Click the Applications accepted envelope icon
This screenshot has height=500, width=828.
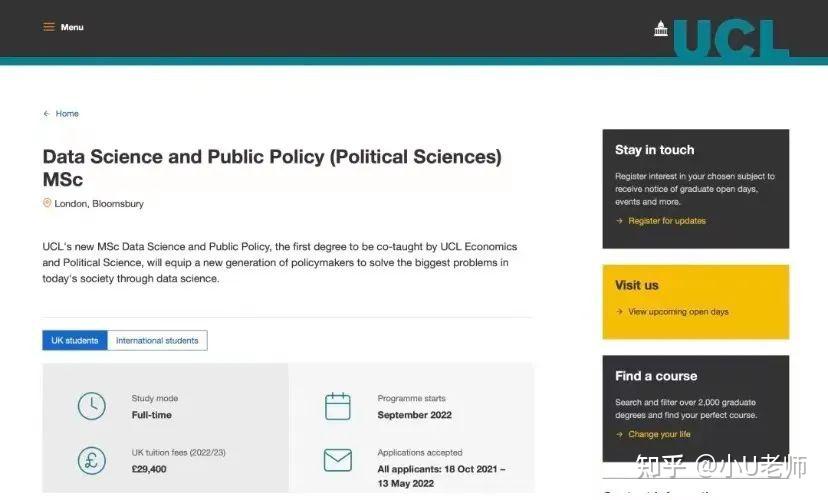tap(338, 460)
